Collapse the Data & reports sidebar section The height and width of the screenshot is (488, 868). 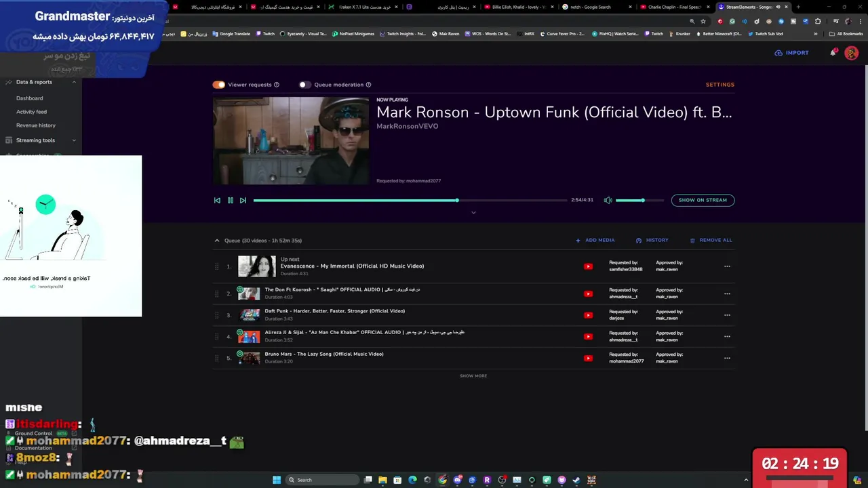74,82
